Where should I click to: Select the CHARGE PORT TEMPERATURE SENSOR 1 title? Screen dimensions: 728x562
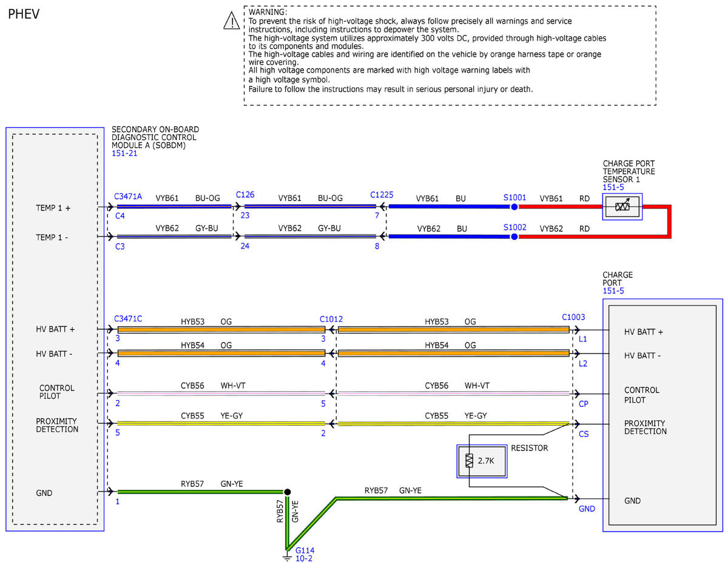[x=629, y=172]
